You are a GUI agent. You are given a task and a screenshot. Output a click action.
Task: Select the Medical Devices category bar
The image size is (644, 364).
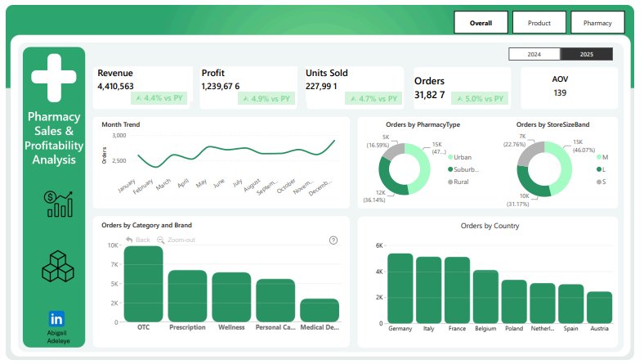pos(320,310)
